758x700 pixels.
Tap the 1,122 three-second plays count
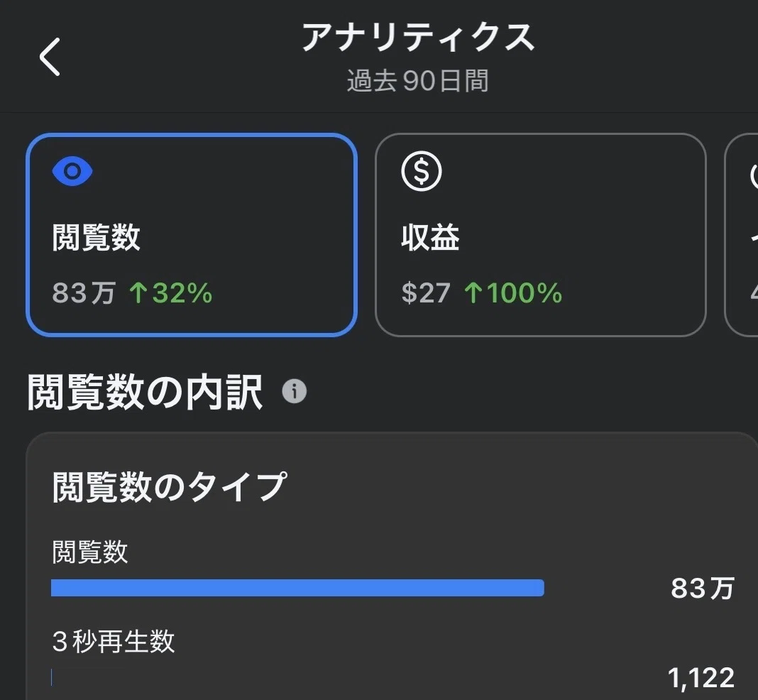tap(701, 678)
